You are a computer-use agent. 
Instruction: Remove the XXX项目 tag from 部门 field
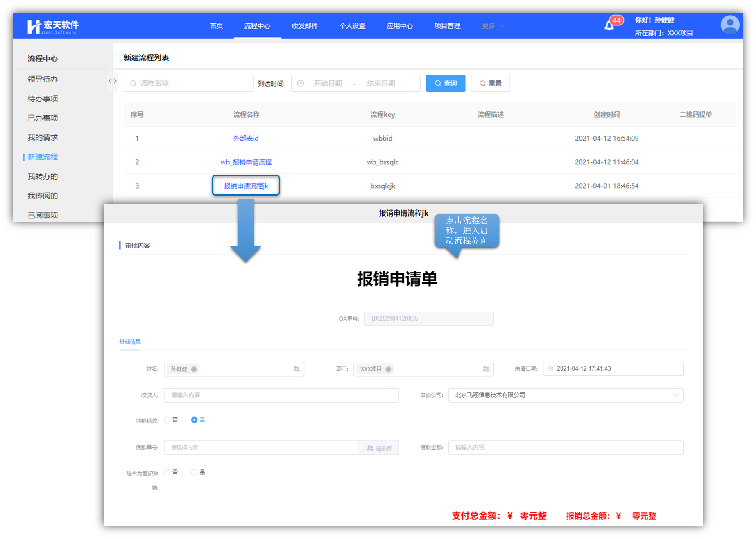coord(388,369)
